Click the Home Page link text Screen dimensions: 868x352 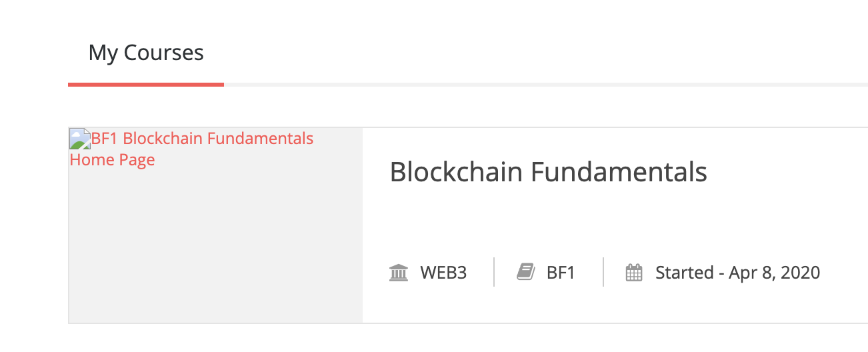(112, 160)
